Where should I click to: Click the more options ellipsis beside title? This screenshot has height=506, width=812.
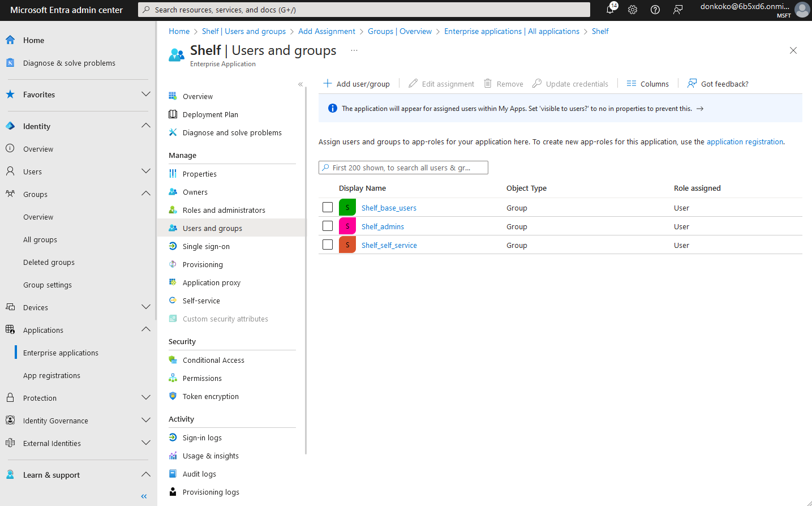(x=354, y=50)
